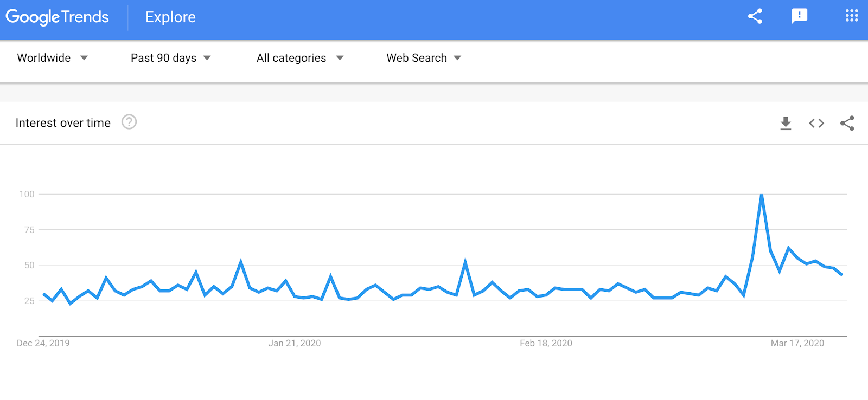Click the Interest over time heading
868x400 pixels.
pyautogui.click(x=63, y=123)
